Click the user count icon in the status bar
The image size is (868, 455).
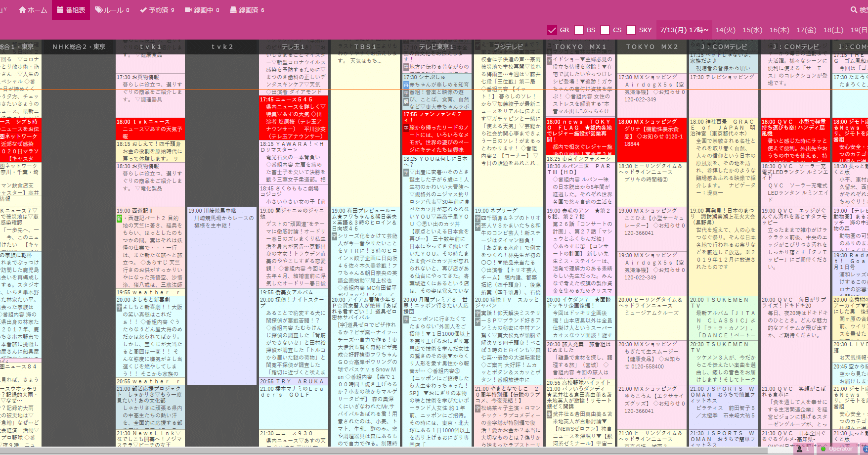pyautogui.click(x=799, y=449)
